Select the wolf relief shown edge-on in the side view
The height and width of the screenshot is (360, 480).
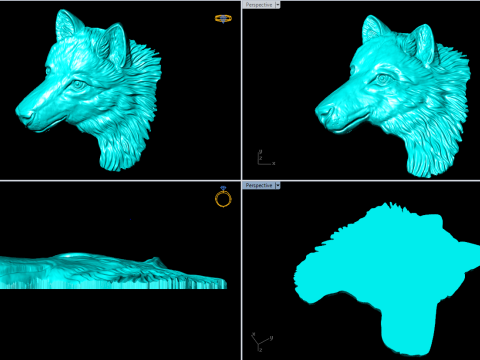(x=113, y=271)
